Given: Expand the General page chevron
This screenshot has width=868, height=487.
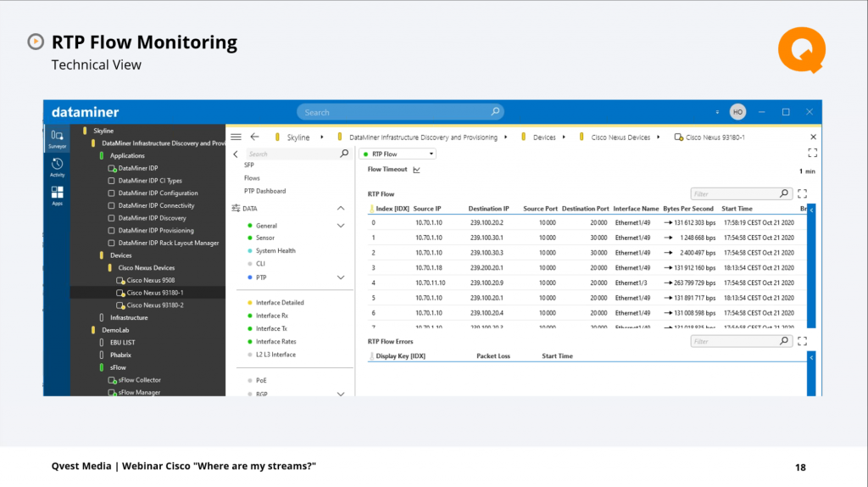Looking at the screenshot, I should click(x=341, y=226).
